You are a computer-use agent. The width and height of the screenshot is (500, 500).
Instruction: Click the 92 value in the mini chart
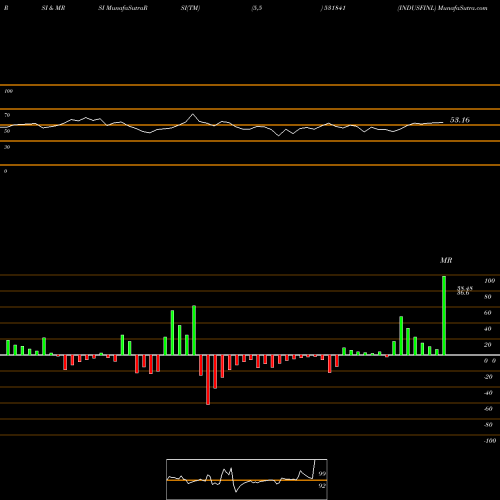click(322, 486)
